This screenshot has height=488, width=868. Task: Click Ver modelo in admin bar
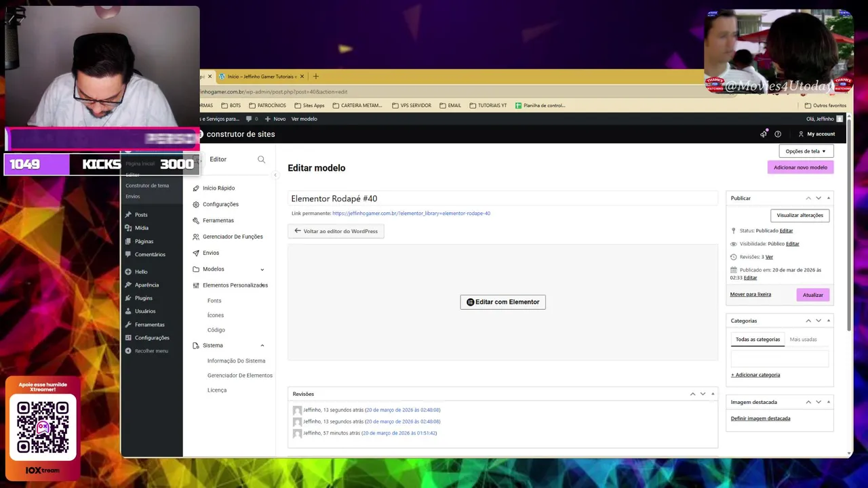304,119
